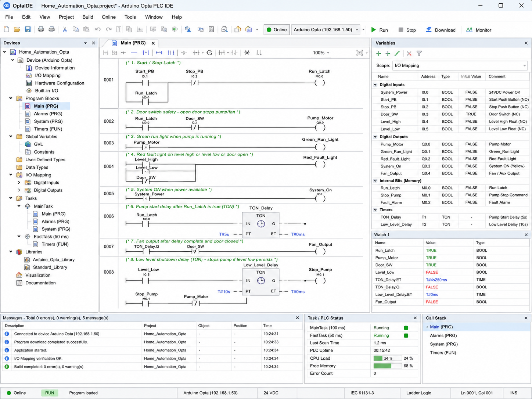This screenshot has height=399, width=532.
Task: Open the Monitor chart icon
Action: (469, 30)
